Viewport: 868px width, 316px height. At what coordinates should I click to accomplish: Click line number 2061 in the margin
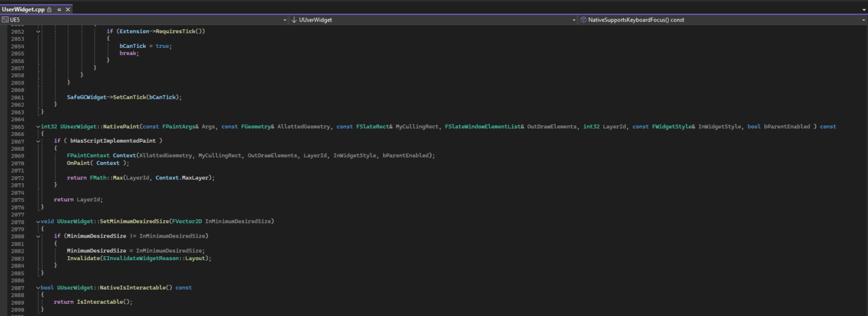[18, 97]
